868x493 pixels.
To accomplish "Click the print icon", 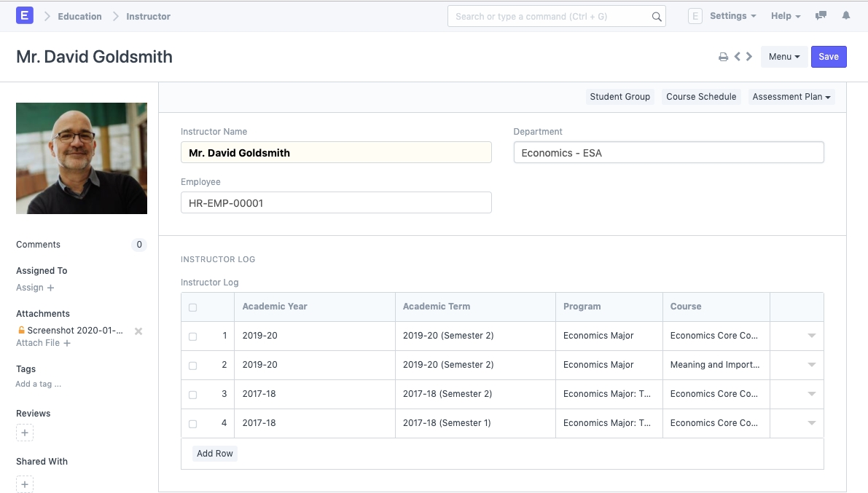I will 723,57.
